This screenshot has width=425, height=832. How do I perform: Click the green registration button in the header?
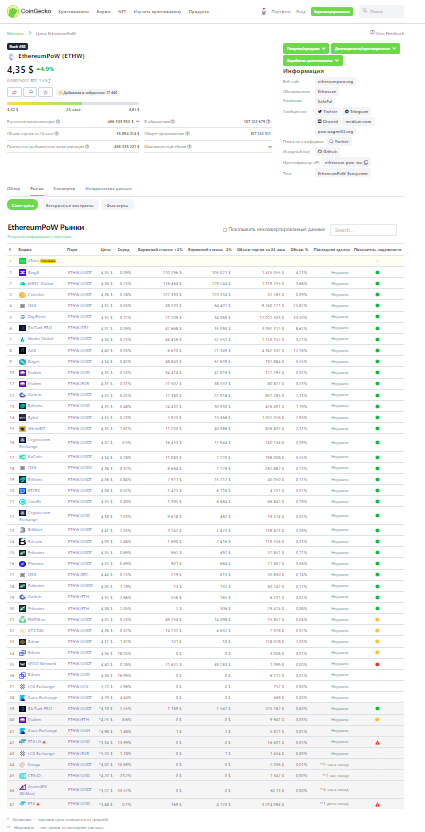point(332,11)
